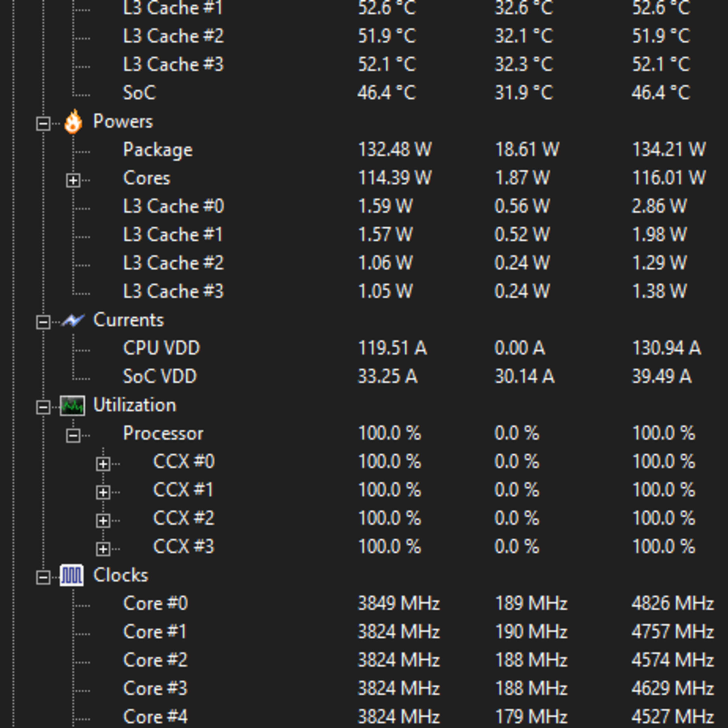Click Cores value 114.39 W
The width and height of the screenshot is (728, 728).
point(395,178)
